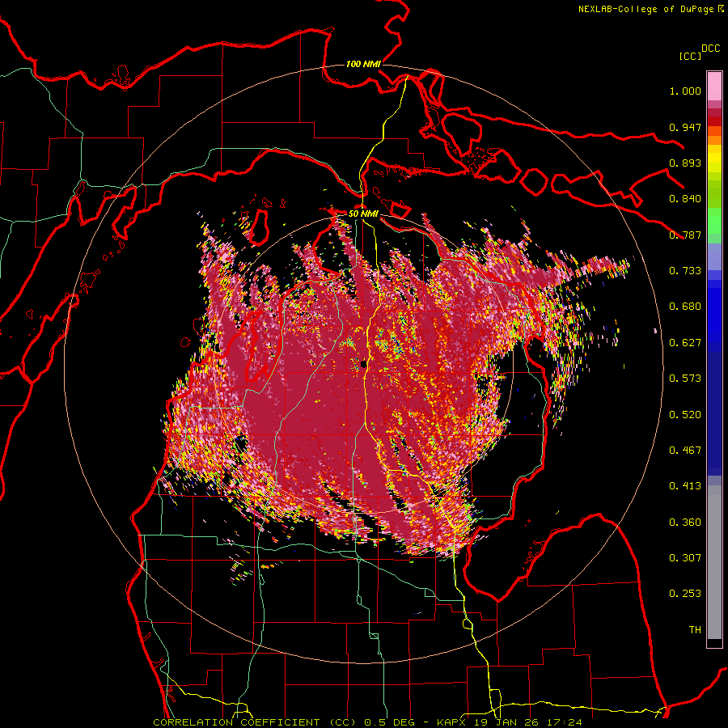This screenshot has height=728, width=728.
Task: Select the 0.840 scale value
Action: point(685,199)
